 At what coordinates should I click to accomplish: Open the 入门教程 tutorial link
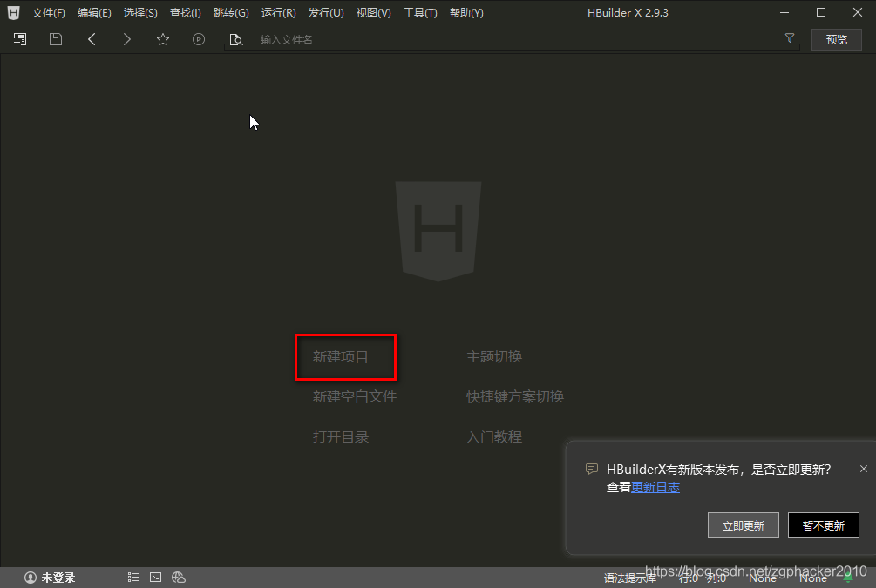494,436
